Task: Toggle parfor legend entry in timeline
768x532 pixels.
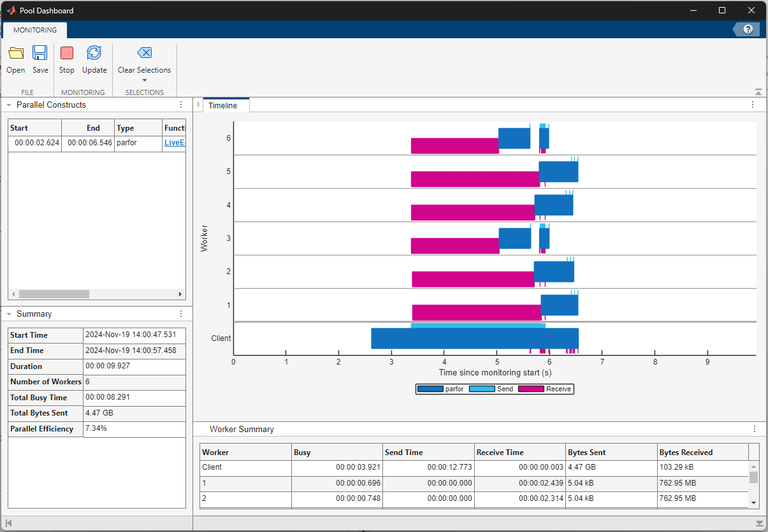Action: coord(446,388)
